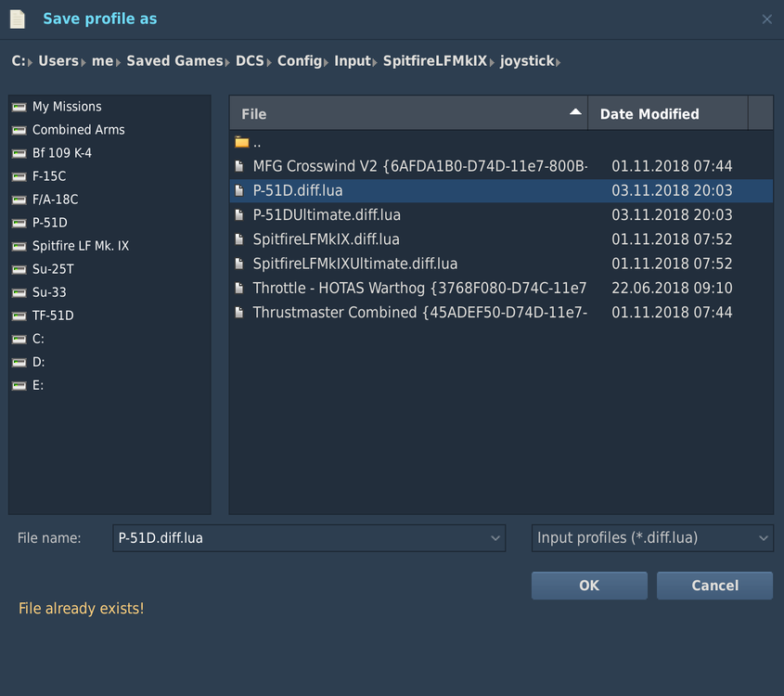Click the file icon beside Thrustmaster Combined
The image size is (784, 696).
point(239,313)
